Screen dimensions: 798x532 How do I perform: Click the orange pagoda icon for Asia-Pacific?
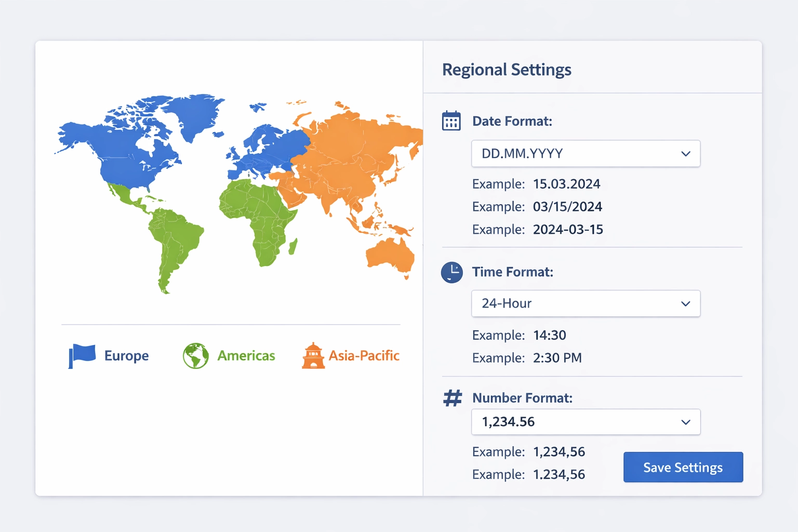click(x=313, y=356)
